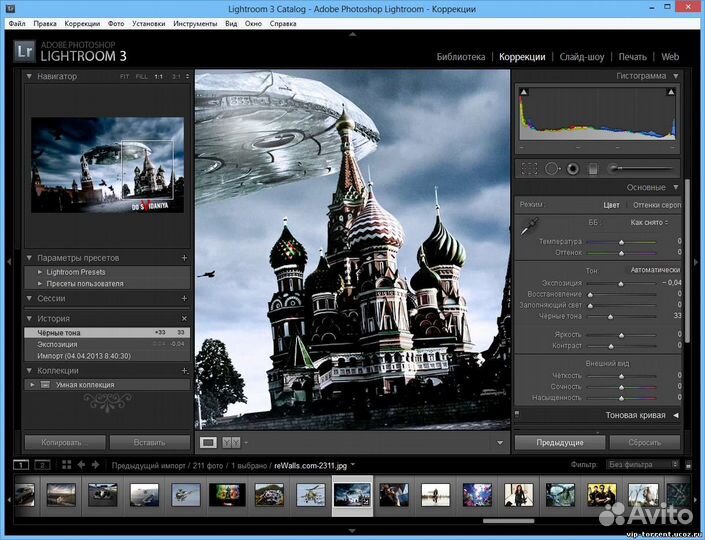Image resolution: width=705 pixels, height=540 pixels.
Task: Set navigator zoom to FILL
Action: click(x=141, y=77)
